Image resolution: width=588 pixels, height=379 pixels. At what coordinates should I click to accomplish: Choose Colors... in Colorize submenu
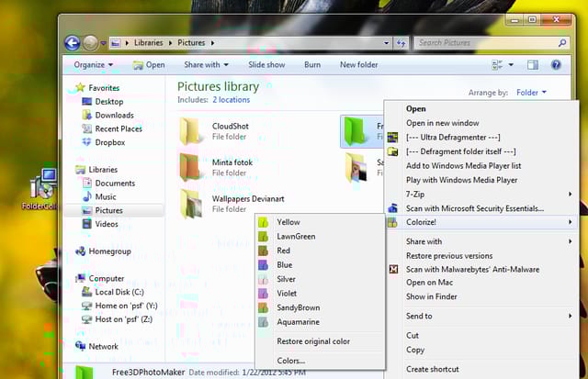[291, 361]
